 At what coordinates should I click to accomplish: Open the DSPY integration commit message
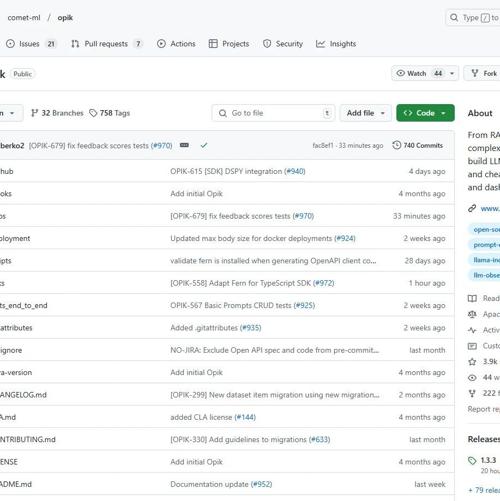(x=226, y=171)
